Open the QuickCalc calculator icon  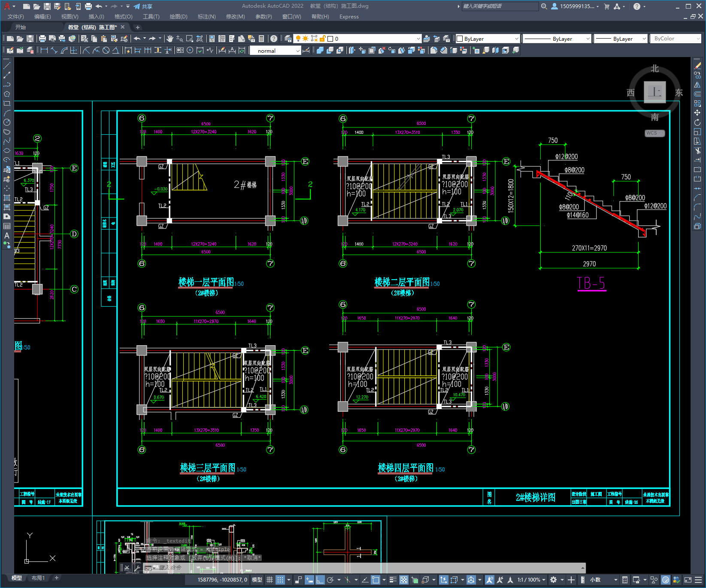coord(261,39)
